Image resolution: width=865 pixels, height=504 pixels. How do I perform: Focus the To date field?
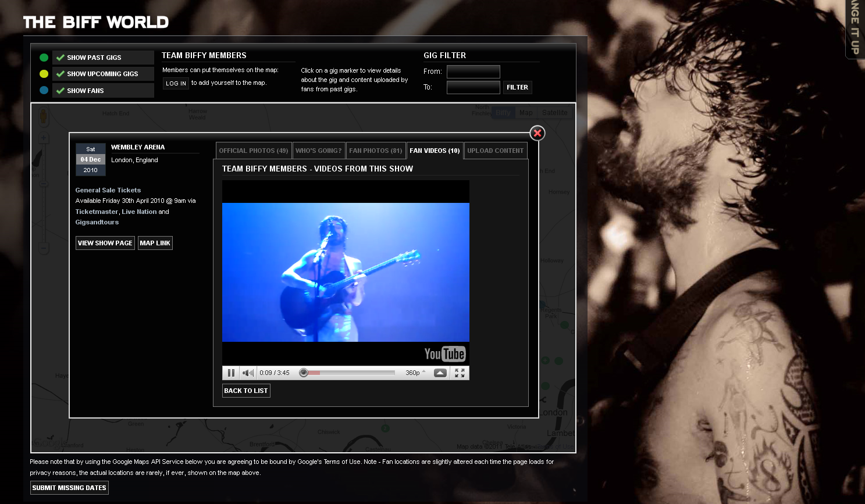[474, 87]
